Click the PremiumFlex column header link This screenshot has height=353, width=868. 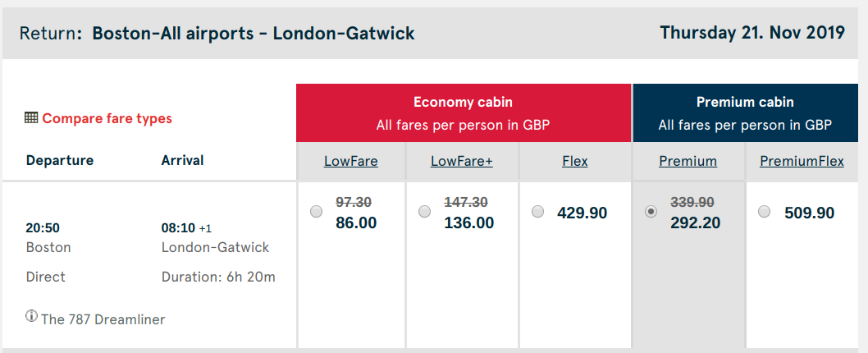802,161
